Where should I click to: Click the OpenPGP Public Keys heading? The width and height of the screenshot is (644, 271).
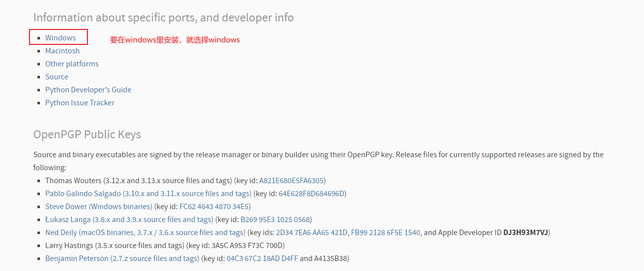pyautogui.click(x=87, y=135)
